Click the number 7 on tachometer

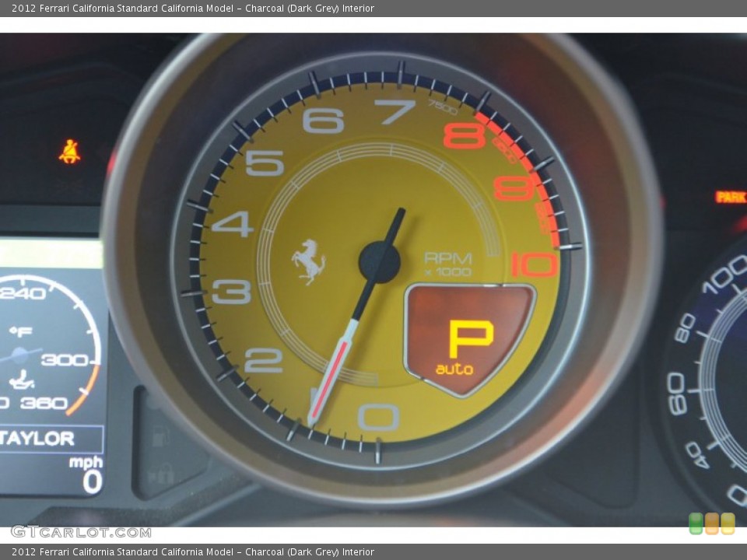click(395, 112)
